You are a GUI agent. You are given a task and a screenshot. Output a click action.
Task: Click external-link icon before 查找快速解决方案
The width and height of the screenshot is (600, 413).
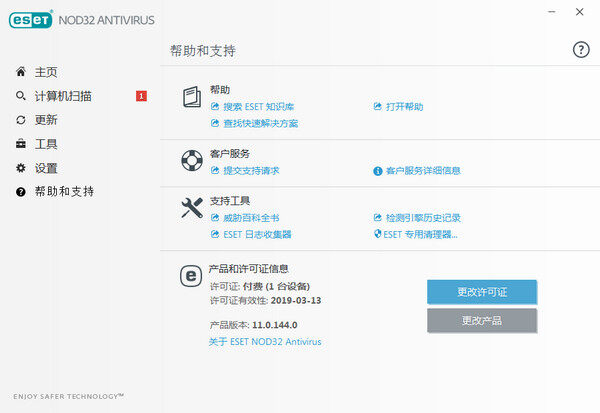coord(215,122)
